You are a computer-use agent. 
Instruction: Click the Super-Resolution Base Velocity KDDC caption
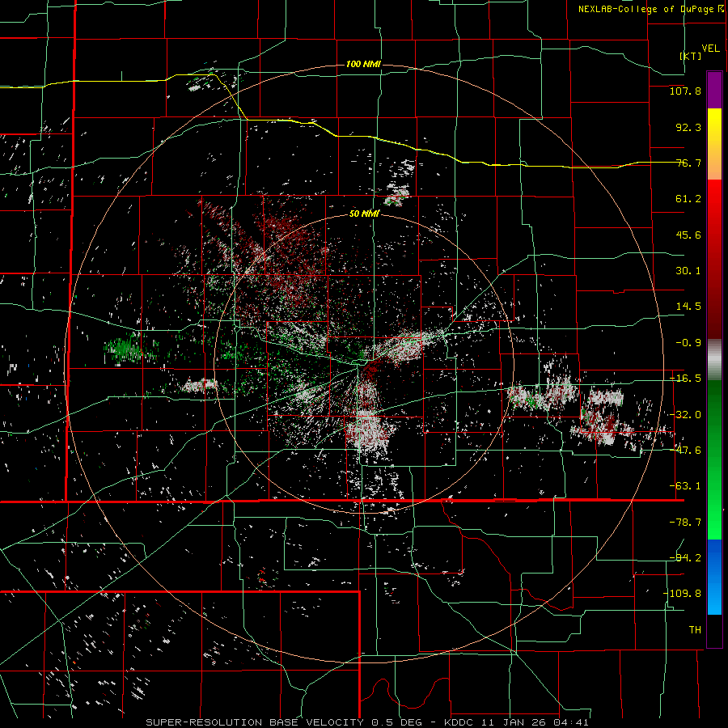(x=367, y=722)
